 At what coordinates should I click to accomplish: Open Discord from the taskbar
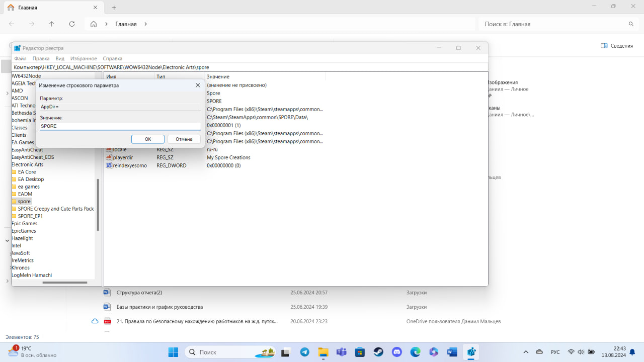coord(396,352)
